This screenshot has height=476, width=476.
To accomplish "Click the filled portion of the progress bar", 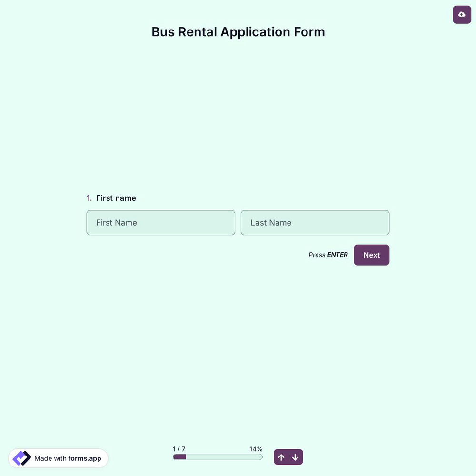I will (179, 456).
